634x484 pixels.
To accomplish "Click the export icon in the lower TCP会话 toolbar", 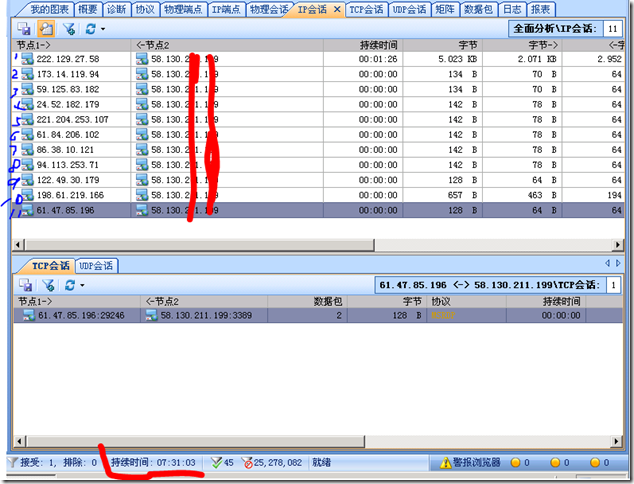I will click(26, 285).
